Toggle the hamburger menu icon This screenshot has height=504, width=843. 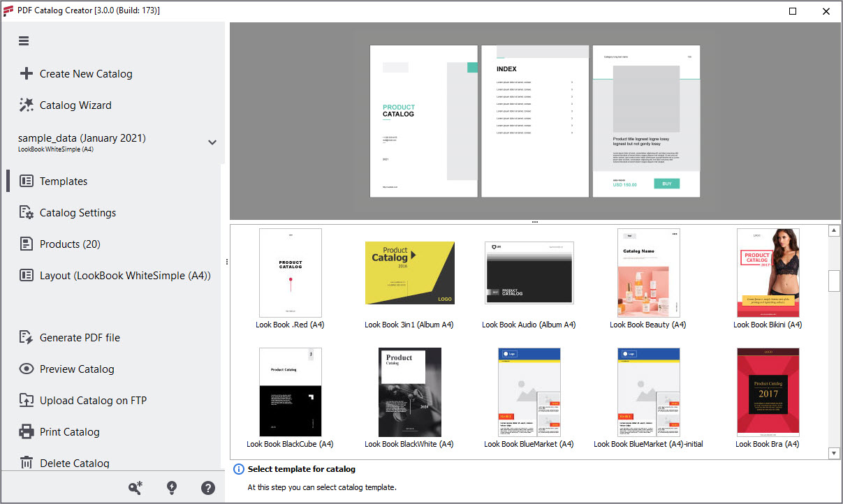pyautogui.click(x=24, y=41)
